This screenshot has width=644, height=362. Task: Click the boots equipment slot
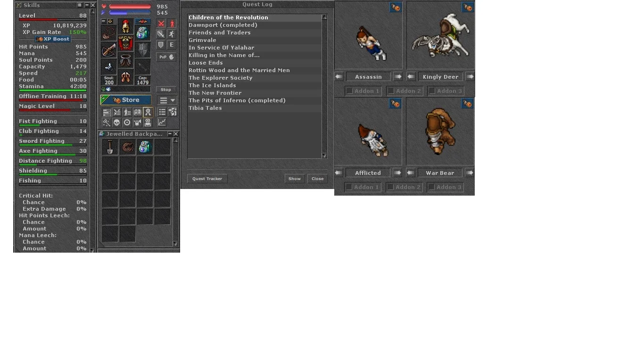coord(126,77)
